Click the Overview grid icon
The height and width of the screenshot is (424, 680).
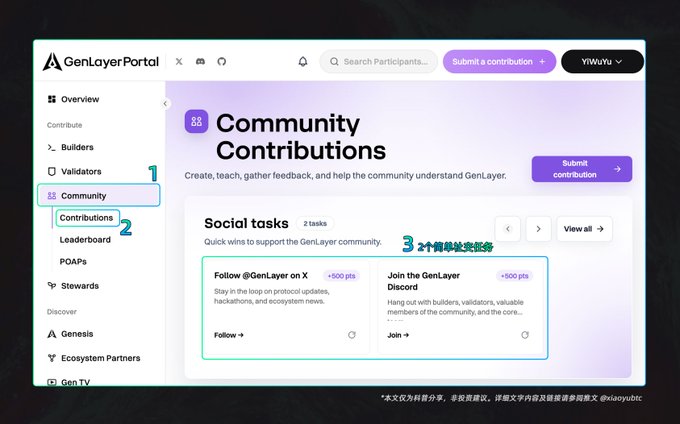(52, 99)
